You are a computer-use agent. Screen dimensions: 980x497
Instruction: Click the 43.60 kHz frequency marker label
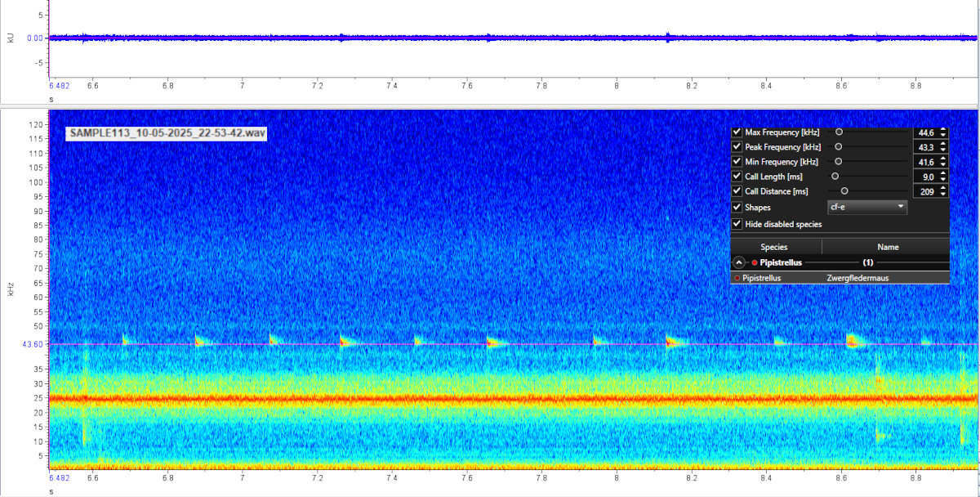coord(33,345)
